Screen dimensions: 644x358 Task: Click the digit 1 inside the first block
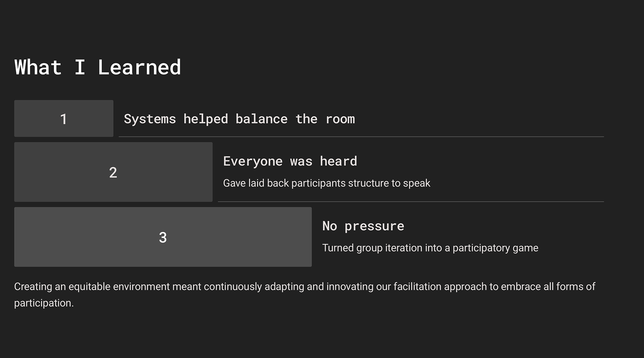pyautogui.click(x=64, y=119)
